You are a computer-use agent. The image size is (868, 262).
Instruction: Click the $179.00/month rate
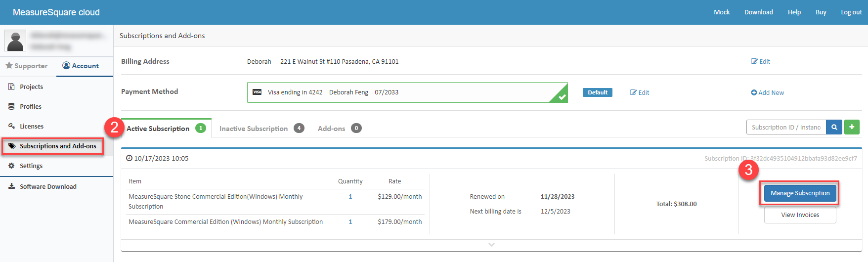tap(399, 221)
